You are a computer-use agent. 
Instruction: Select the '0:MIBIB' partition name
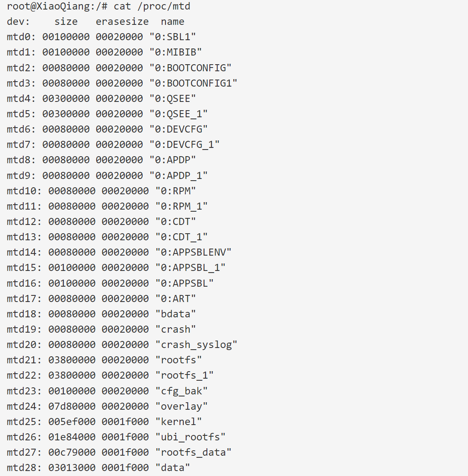tap(175, 53)
